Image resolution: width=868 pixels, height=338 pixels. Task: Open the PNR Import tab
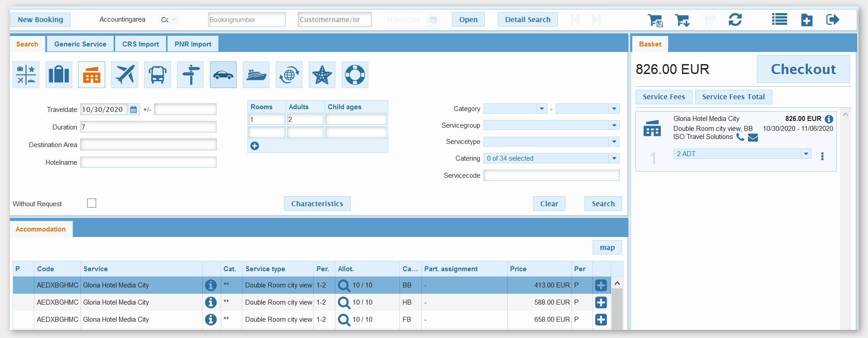coord(193,44)
